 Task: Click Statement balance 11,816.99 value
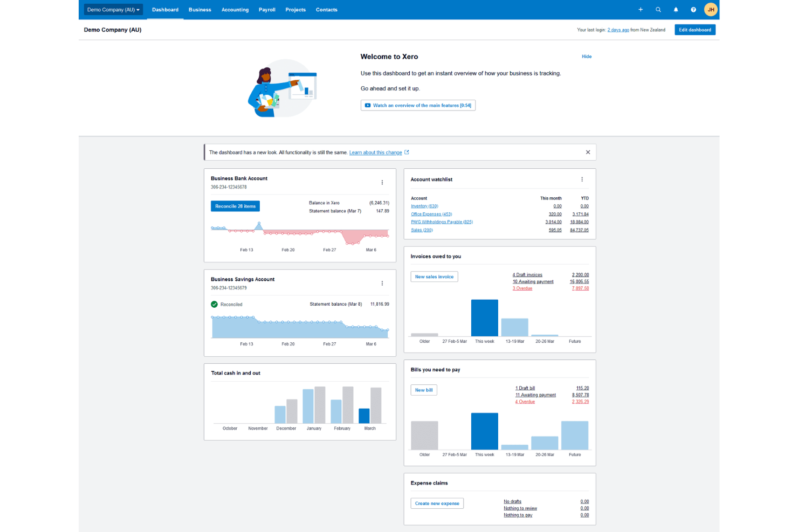(380, 305)
